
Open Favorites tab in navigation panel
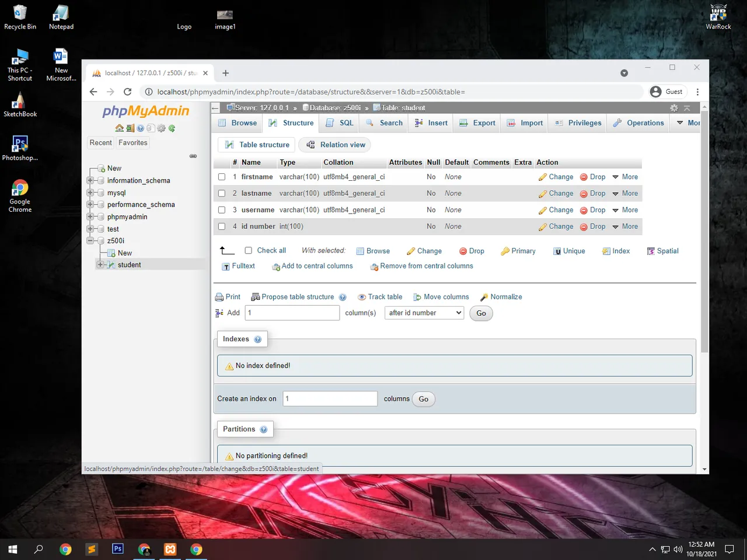tap(133, 143)
